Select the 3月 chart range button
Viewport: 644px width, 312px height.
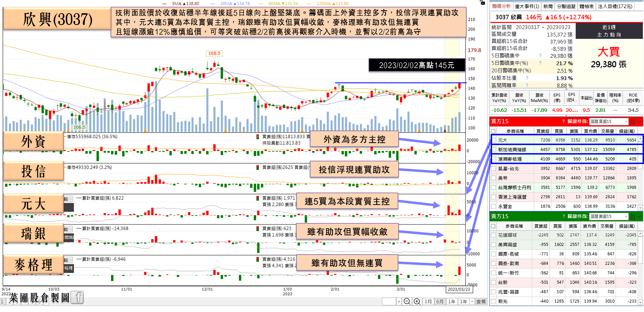[428, 301]
